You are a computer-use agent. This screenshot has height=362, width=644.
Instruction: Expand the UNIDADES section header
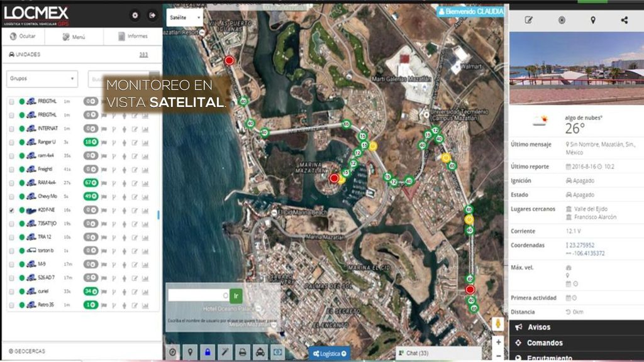point(25,54)
